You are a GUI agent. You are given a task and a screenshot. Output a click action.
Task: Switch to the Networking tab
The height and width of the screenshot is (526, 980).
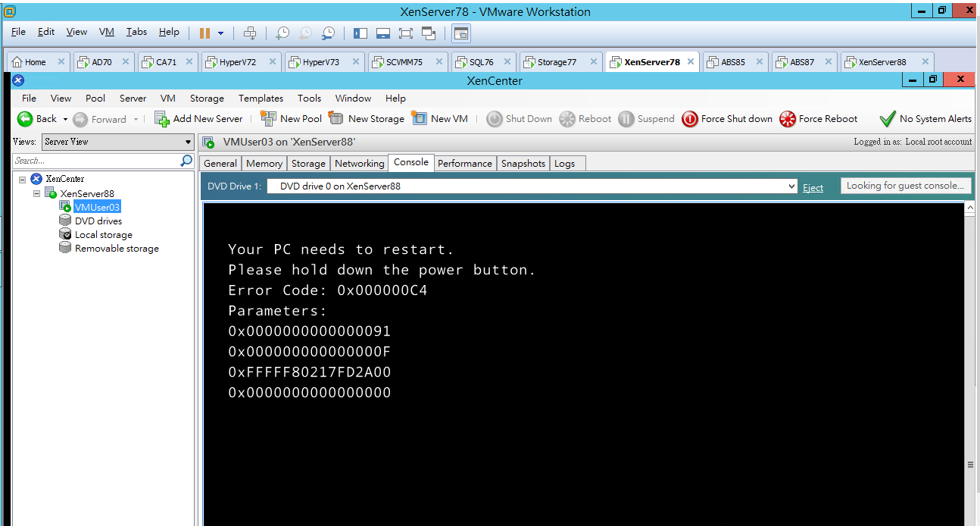[x=360, y=164]
